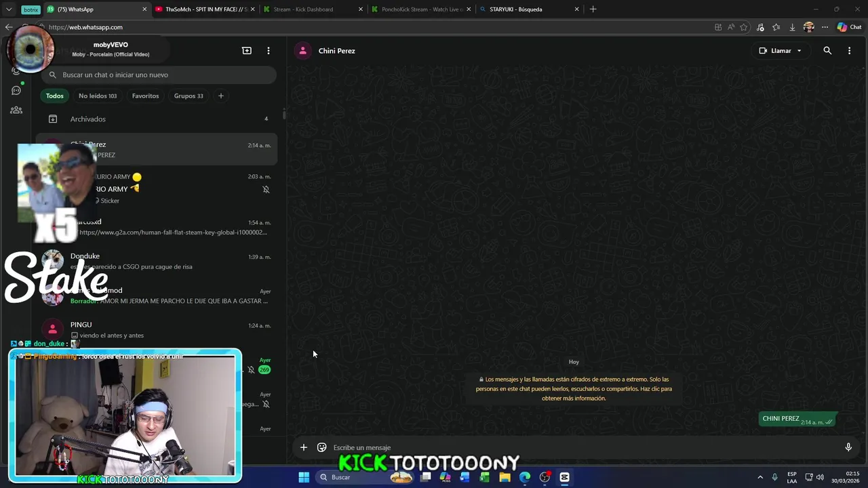This screenshot has height=488, width=868.
Task: Open the Chini Perez chat options menu
Action: click(849, 51)
